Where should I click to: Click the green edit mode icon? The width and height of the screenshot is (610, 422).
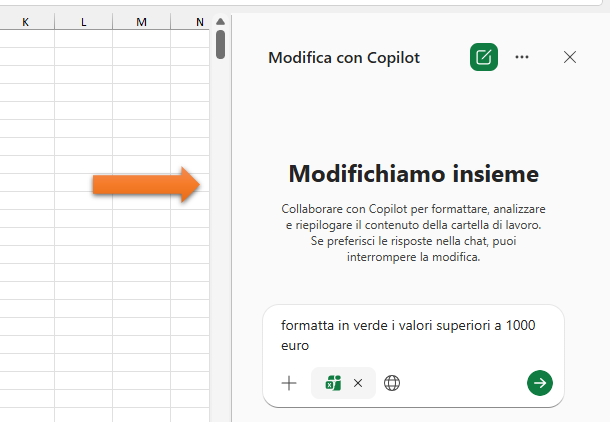pos(484,57)
